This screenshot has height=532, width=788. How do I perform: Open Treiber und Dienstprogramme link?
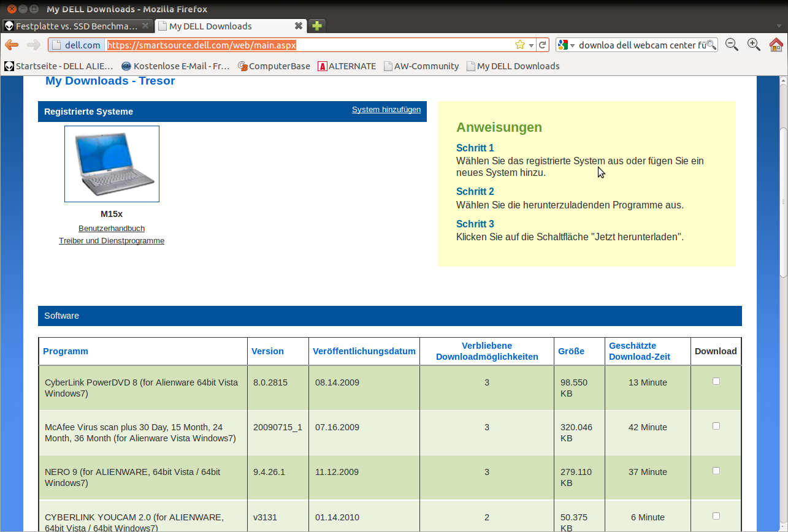tap(112, 241)
